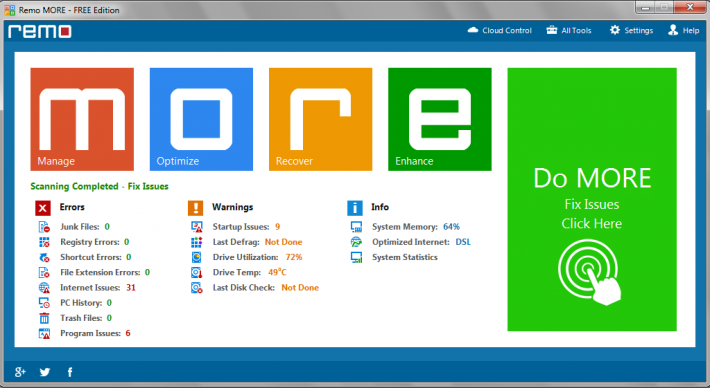Open the Facebook social link

coord(70,372)
